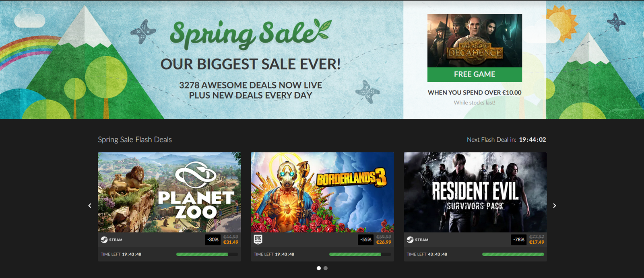Click the -30% discount badge

click(x=213, y=239)
